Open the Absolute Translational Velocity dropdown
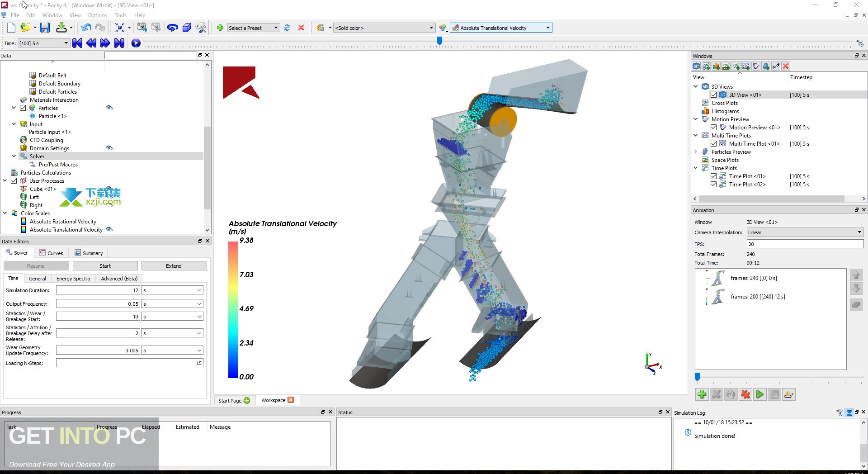The width and height of the screenshot is (868, 474). (x=501, y=28)
